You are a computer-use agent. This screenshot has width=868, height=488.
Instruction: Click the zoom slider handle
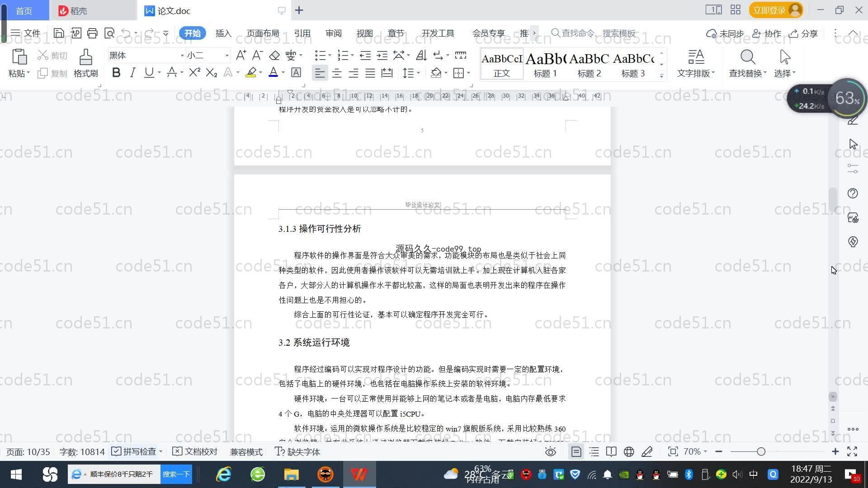[x=761, y=451]
